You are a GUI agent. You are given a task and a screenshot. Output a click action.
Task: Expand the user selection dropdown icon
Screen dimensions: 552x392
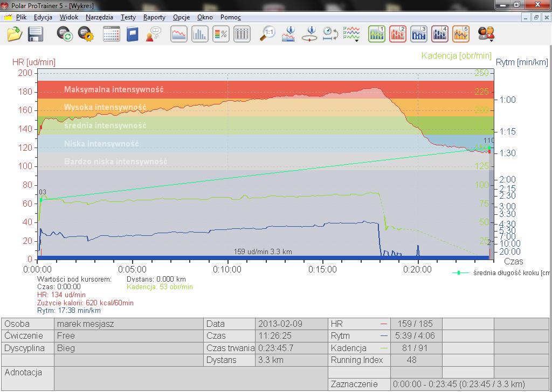click(x=487, y=34)
